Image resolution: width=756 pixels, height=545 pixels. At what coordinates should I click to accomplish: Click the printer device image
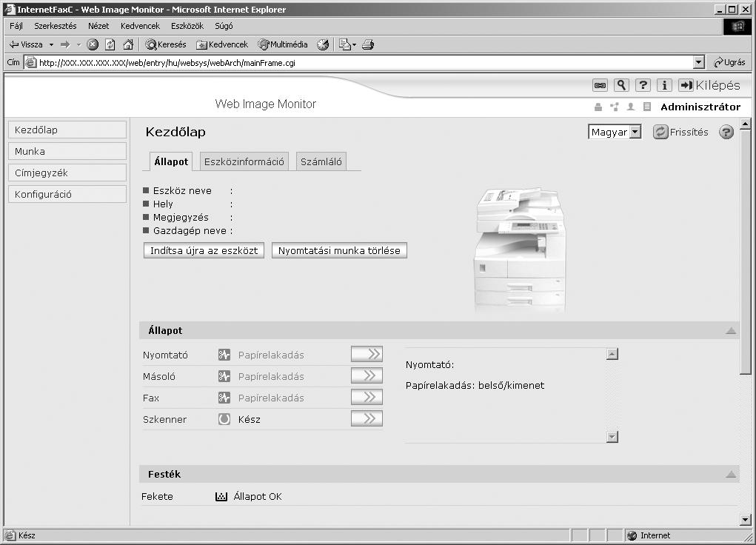point(520,250)
